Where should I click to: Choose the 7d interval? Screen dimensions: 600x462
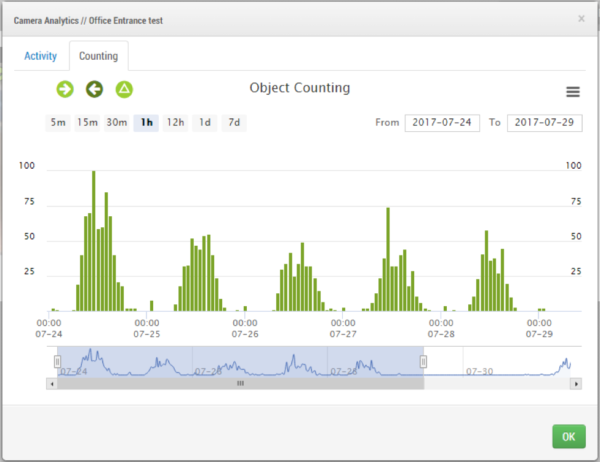pyautogui.click(x=233, y=123)
